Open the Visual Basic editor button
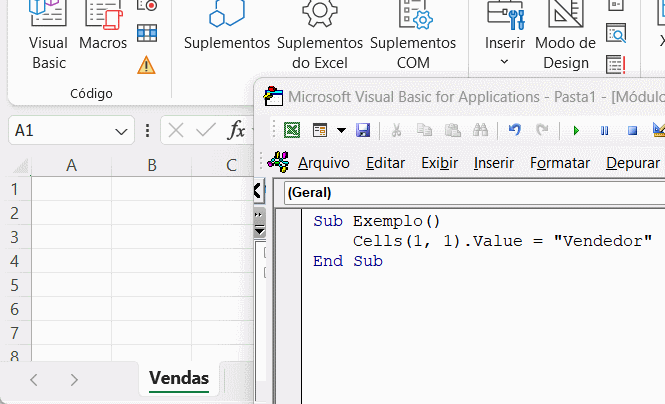665x404 pixels. pyautogui.click(x=47, y=38)
